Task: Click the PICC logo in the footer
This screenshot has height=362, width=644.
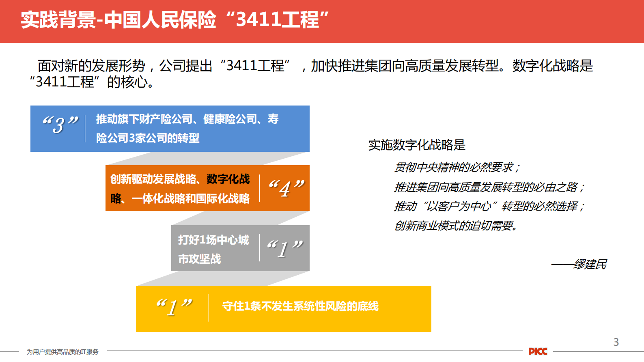Action: click(x=538, y=351)
